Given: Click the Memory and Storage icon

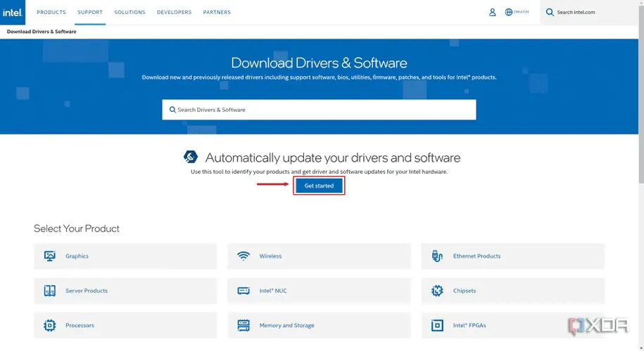Looking at the screenshot, I should [244, 325].
